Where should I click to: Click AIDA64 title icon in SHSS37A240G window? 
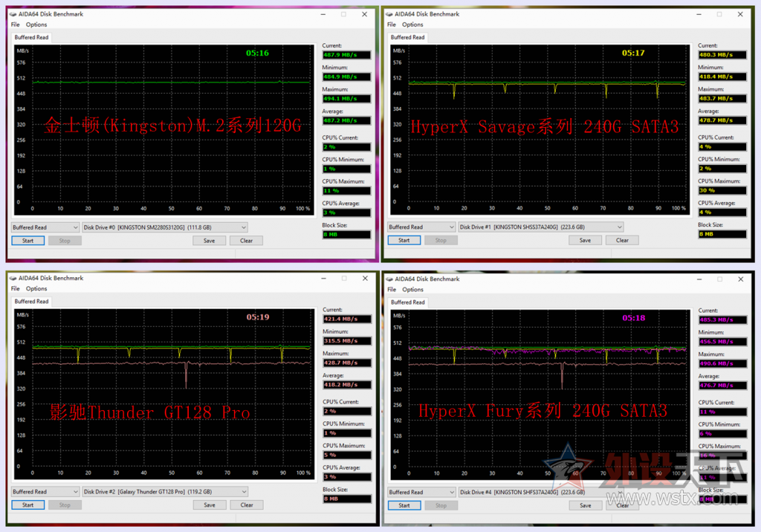pos(389,14)
